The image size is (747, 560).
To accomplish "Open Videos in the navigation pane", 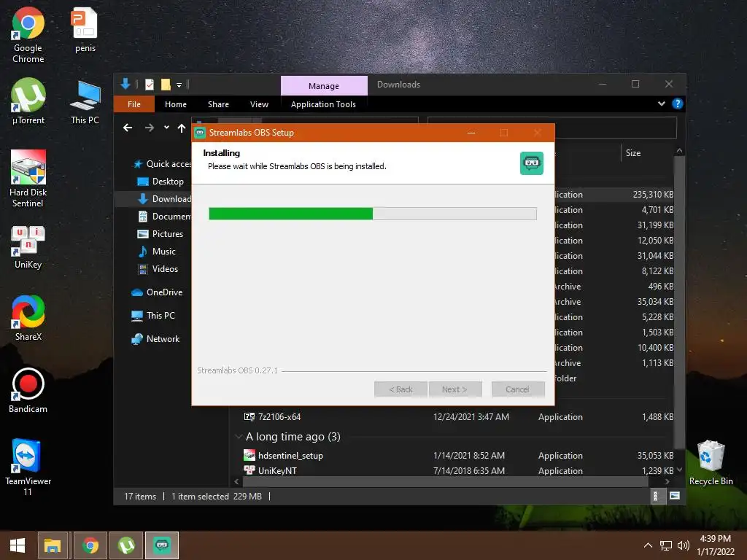I will (x=158, y=269).
